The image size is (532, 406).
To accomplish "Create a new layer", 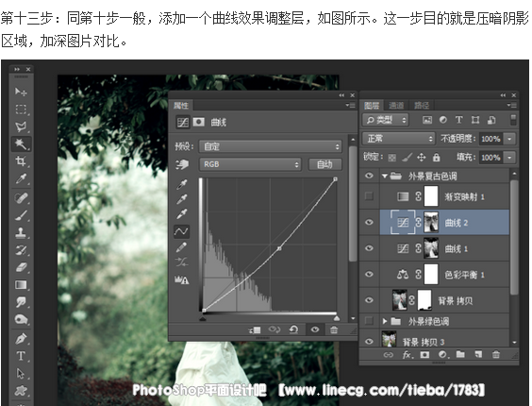I will coord(478,355).
